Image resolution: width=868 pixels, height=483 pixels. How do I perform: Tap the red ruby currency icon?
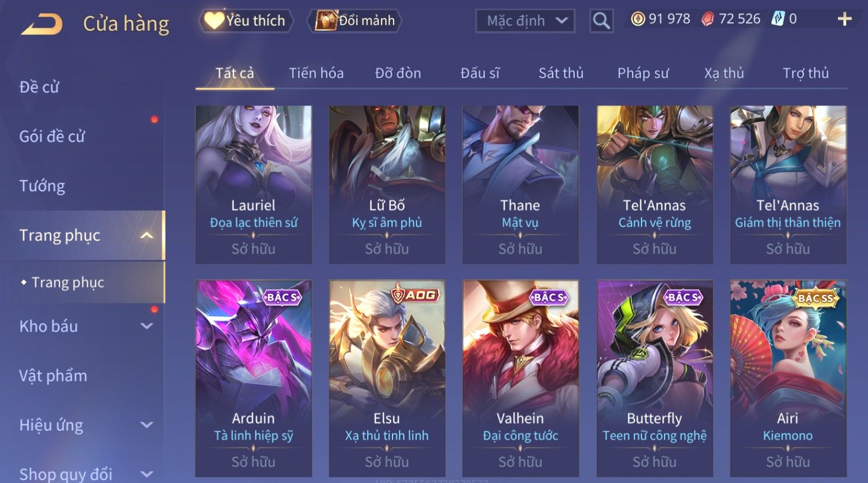pos(708,19)
